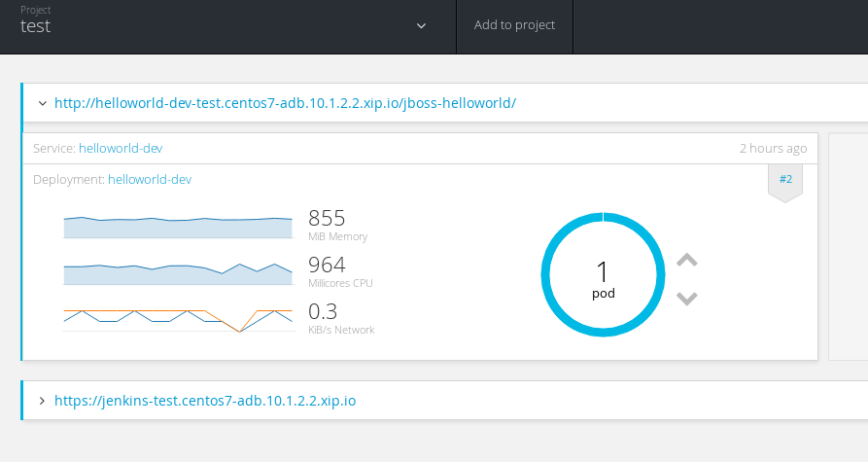868x462 pixels.
Task: Click the network usage sparkline chart
Action: [178, 320]
